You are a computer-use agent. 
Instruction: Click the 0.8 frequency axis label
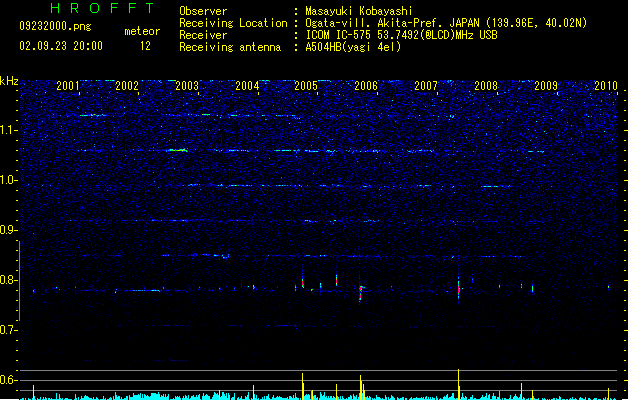pyautogui.click(x=8, y=280)
